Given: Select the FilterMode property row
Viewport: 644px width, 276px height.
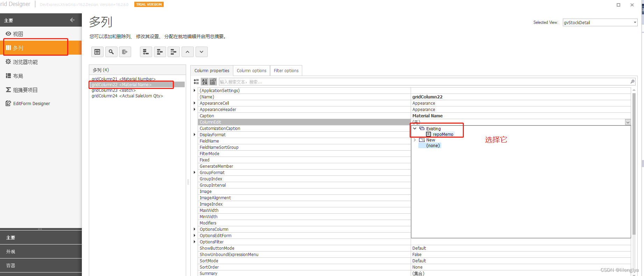Looking at the screenshot, I should click(304, 154).
